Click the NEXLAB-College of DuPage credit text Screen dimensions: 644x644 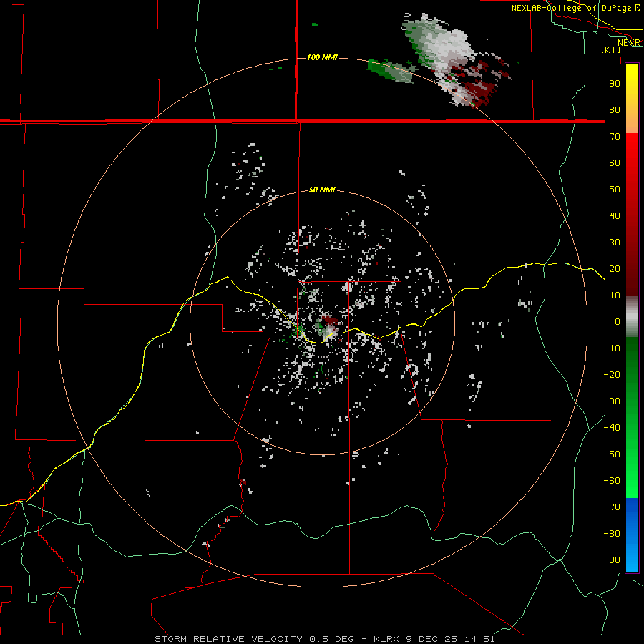[x=571, y=8]
